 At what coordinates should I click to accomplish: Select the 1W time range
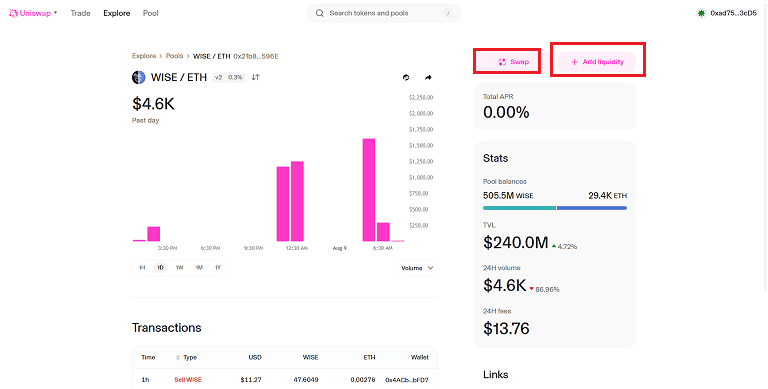(x=180, y=268)
